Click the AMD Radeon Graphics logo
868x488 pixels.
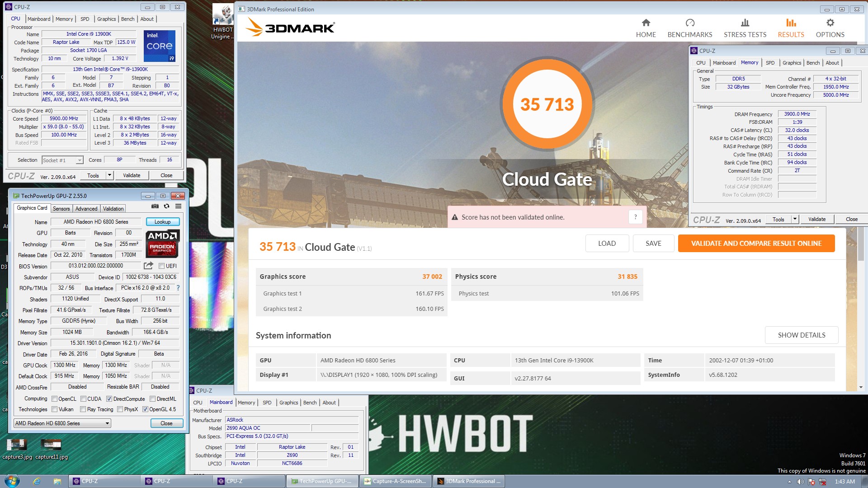click(x=162, y=243)
